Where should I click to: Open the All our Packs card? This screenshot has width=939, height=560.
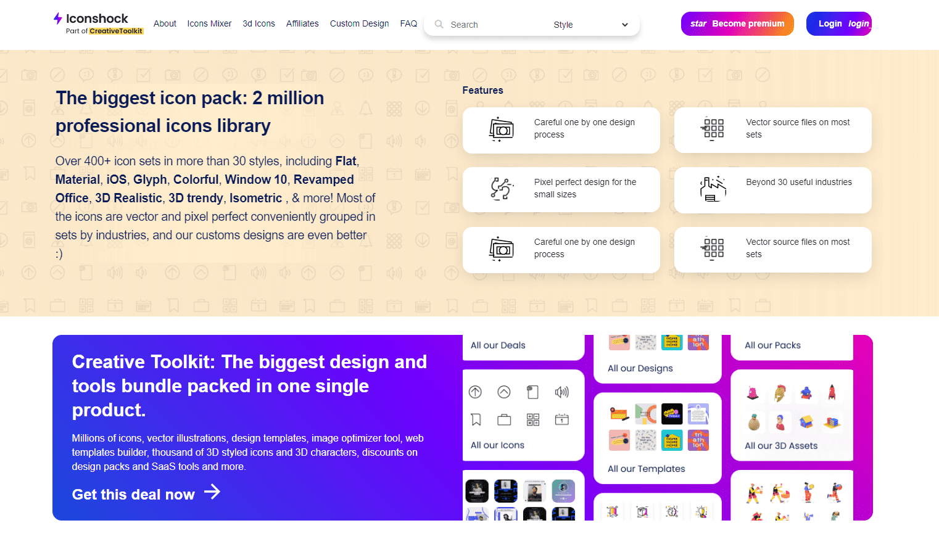point(792,347)
